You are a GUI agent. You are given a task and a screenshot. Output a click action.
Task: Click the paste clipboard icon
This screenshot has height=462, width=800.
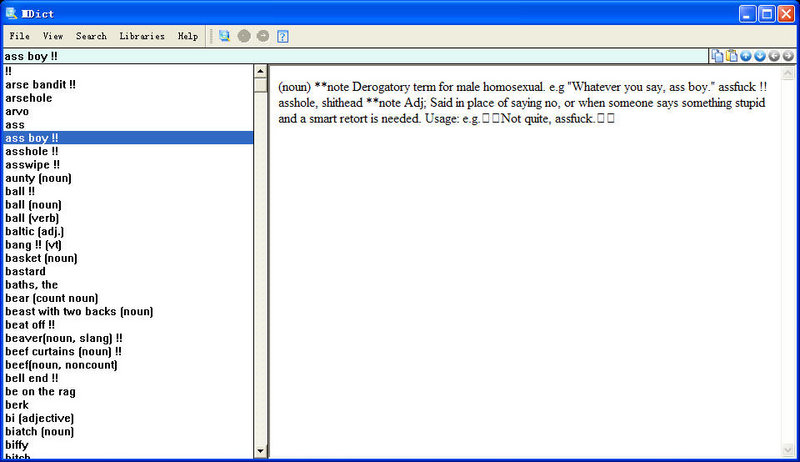(x=731, y=55)
